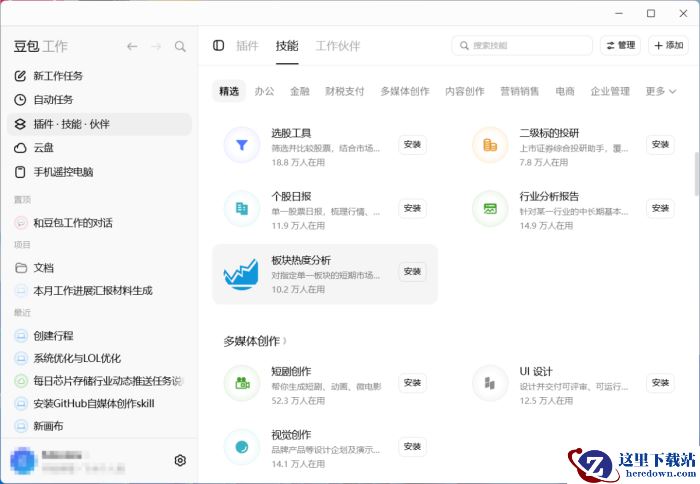
Task: Select 财税支付 category tab
Action: pos(345,92)
